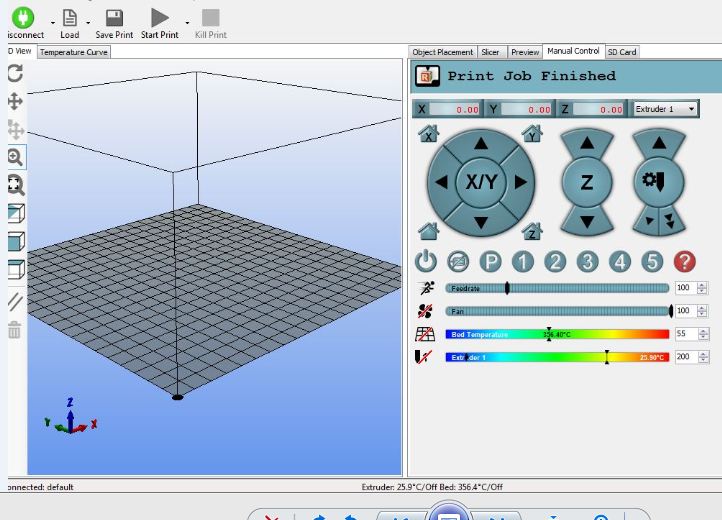Click the bed temperature field showing 55
The width and height of the screenshot is (722, 520).
(686, 333)
